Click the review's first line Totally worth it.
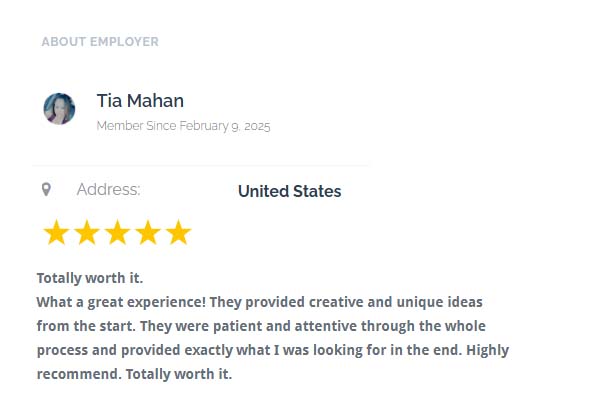 click(x=90, y=278)
